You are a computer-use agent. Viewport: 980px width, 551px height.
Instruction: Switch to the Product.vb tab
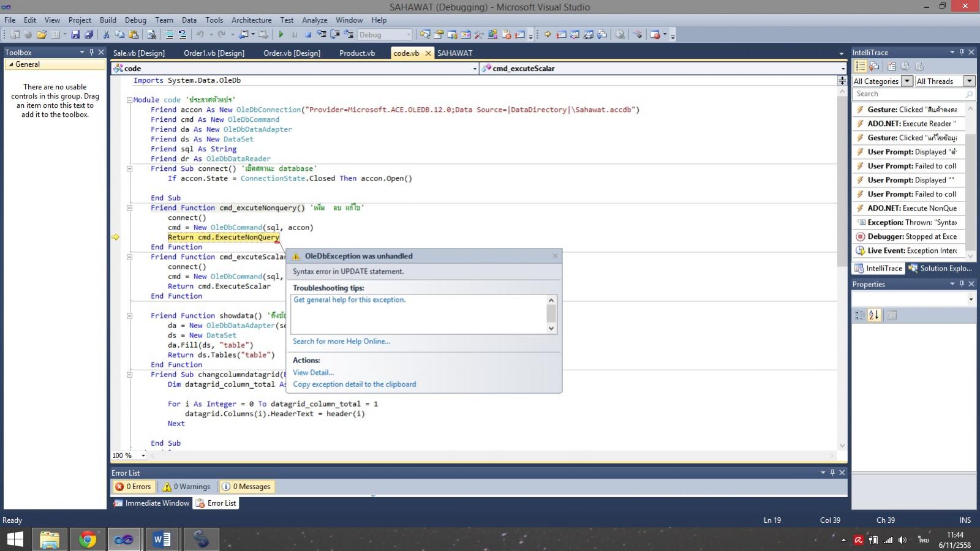coord(356,53)
